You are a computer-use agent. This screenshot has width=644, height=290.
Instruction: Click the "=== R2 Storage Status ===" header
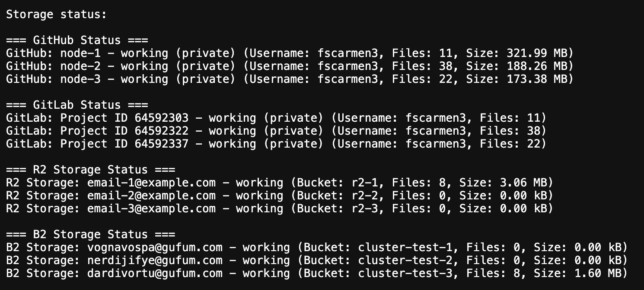91,170
